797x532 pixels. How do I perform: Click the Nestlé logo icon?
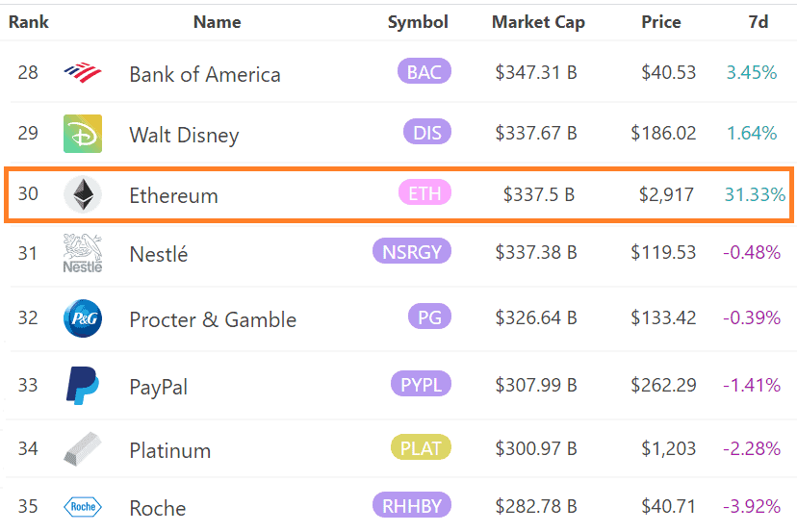click(x=83, y=254)
